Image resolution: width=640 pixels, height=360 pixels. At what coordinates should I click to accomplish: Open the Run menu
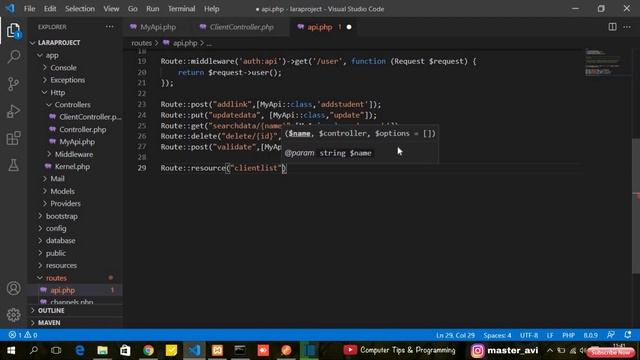153,9
